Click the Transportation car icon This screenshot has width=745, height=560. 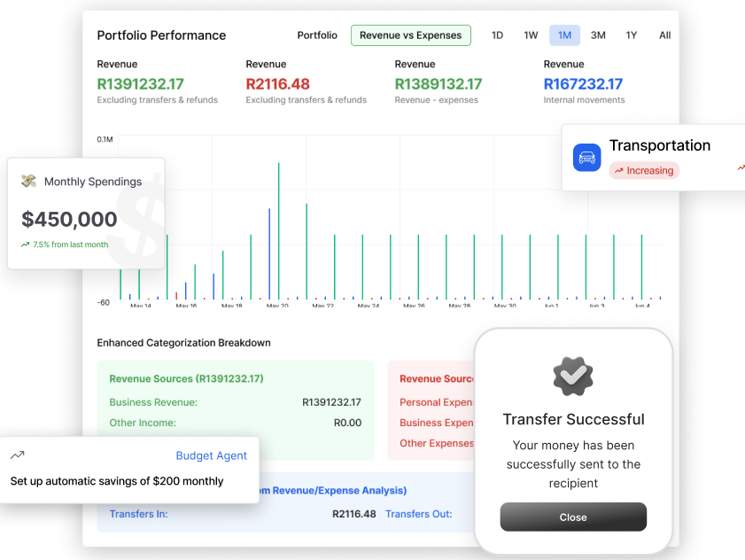(x=586, y=158)
